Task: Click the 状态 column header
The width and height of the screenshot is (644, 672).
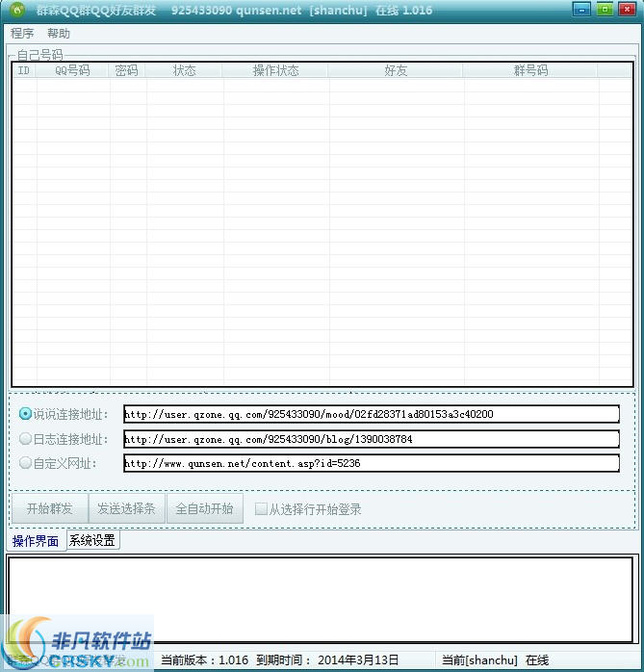Action: (x=184, y=70)
